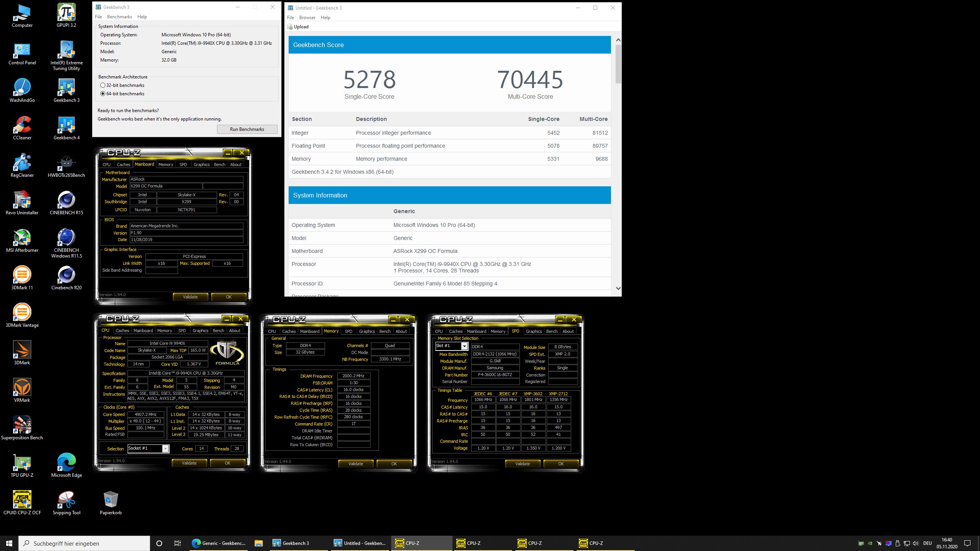Click Core Speed value 4907.2 MHz
This screenshot has width=980, height=551.
[145, 414]
